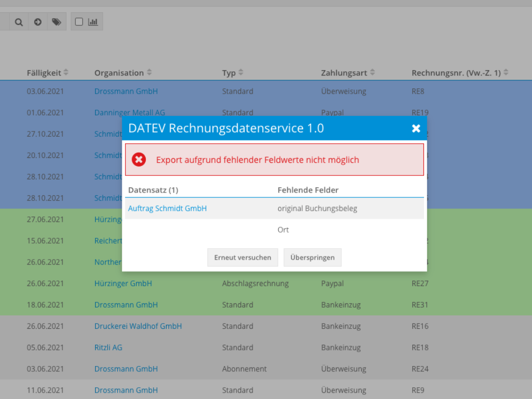The image size is (532, 399).
Task: Sort by Typ column arrows
Action: (x=241, y=73)
